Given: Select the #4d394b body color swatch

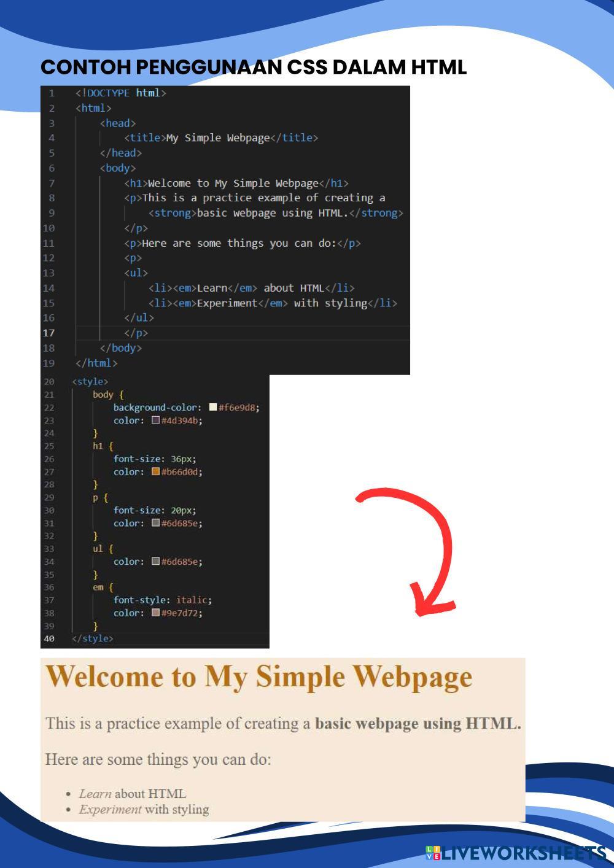Looking at the screenshot, I should [156, 420].
